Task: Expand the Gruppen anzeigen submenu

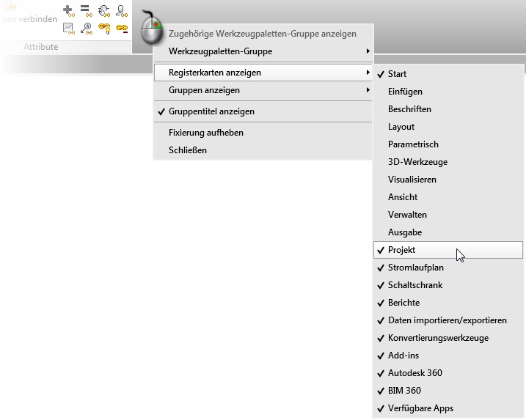Action: click(263, 90)
